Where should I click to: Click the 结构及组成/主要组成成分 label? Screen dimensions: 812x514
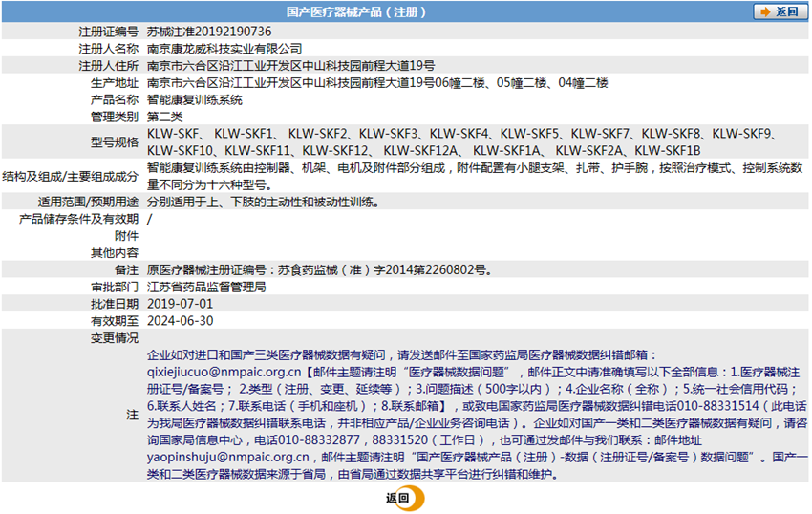pyautogui.click(x=71, y=176)
